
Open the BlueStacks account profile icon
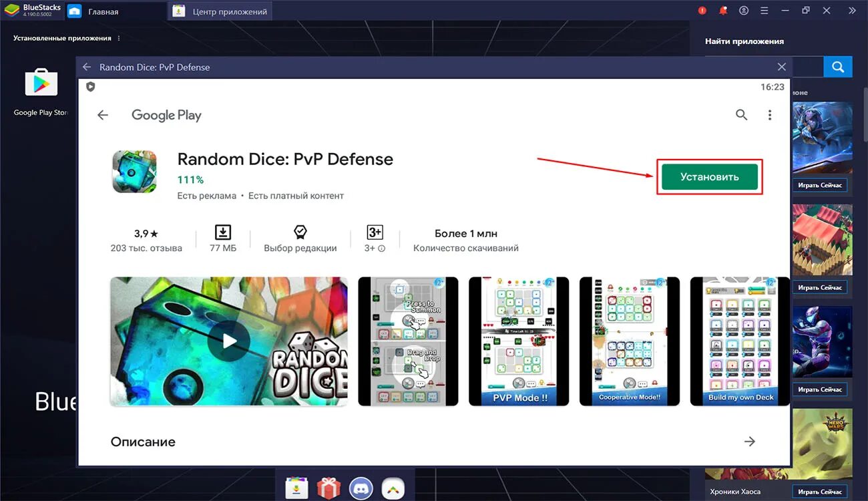[x=744, y=11]
